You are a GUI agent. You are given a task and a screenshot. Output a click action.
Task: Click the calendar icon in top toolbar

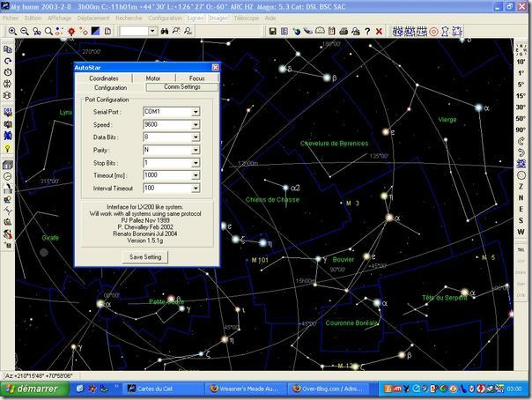[x=332, y=31]
